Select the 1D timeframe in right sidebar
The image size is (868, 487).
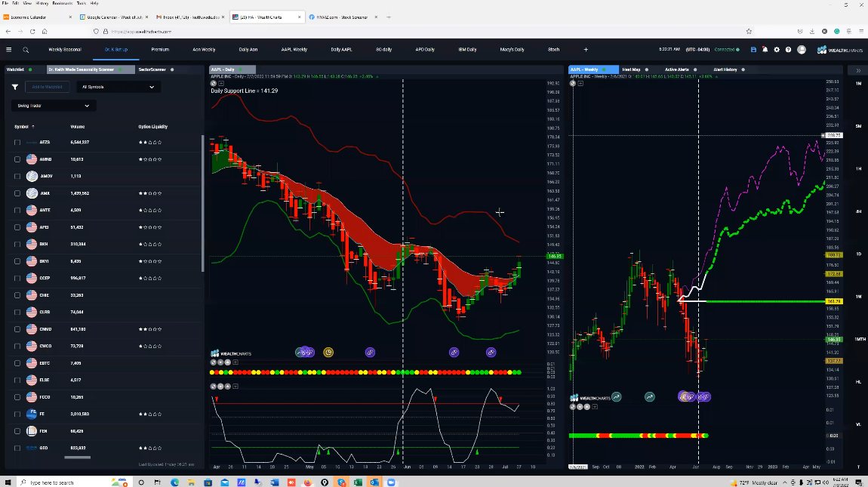click(x=858, y=254)
